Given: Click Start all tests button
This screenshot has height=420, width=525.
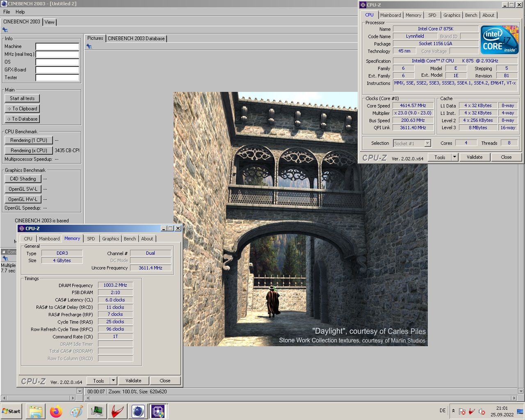Looking at the screenshot, I should (x=22, y=98).
